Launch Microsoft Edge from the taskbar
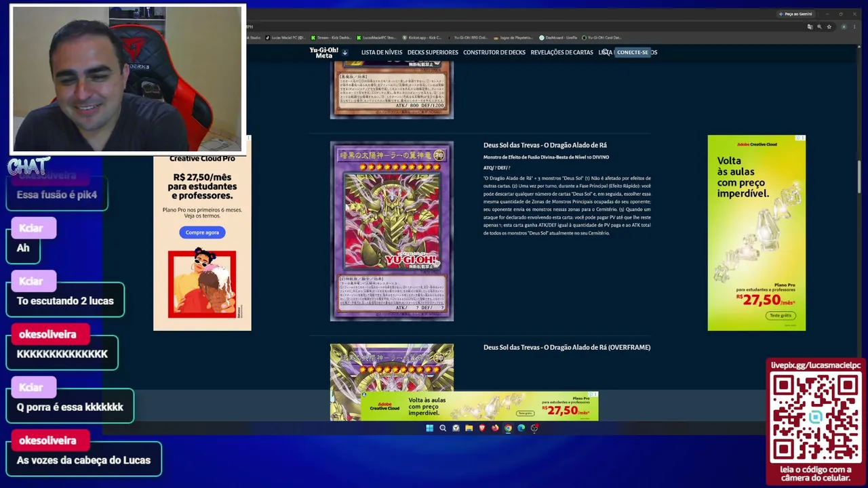This screenshot has height=488, width=868. click(521, 428)
